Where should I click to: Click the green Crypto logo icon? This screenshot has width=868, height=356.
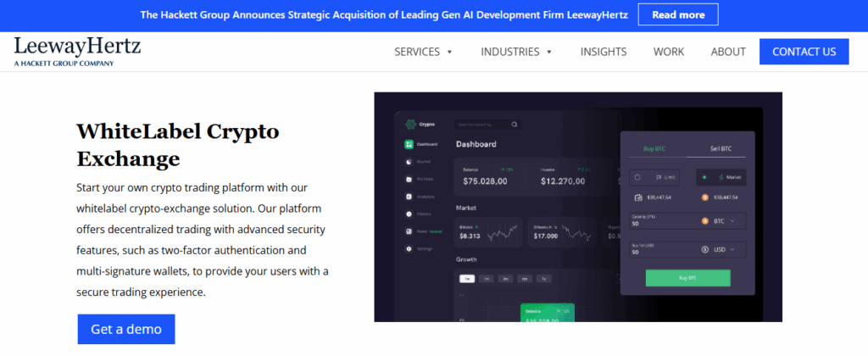410,124
